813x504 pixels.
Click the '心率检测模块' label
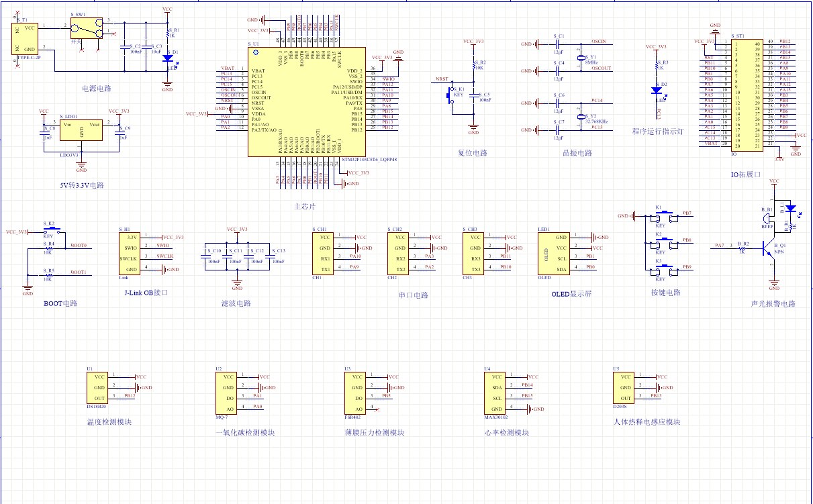tap(506, 432)
